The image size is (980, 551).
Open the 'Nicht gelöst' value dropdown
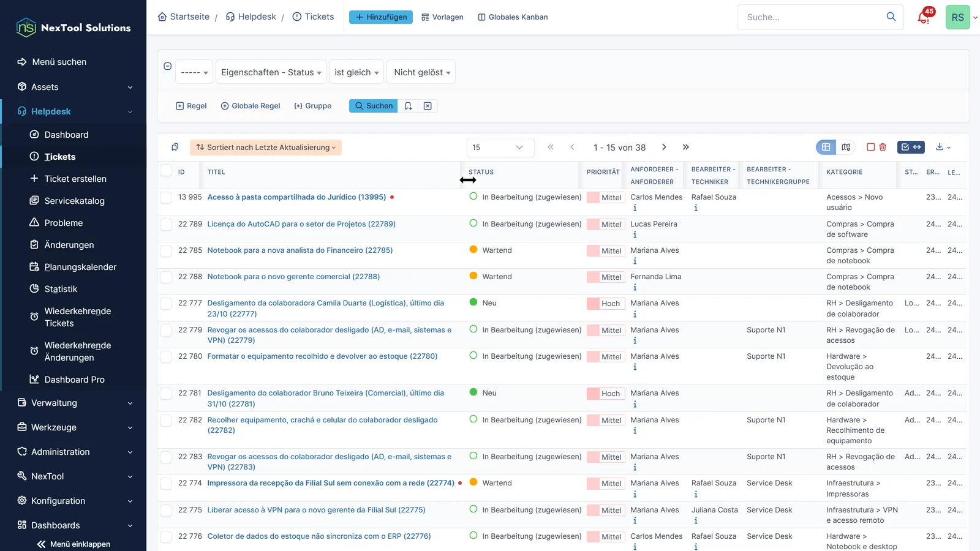[422, 72]
